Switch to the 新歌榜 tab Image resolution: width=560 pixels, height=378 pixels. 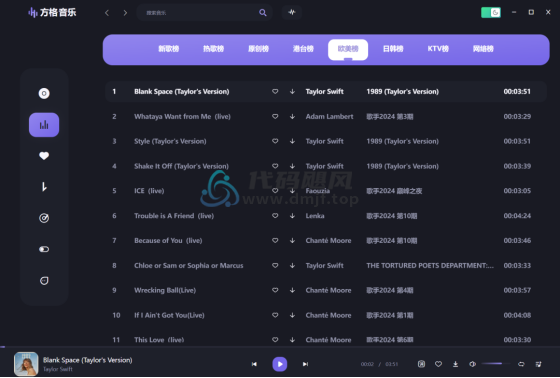[x=169, y=49]
